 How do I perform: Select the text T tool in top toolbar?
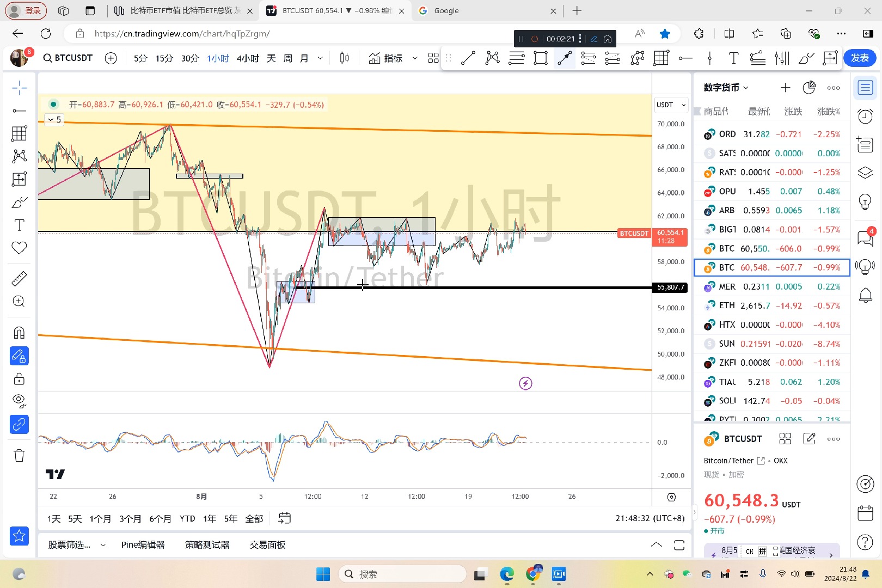(733, 58)
